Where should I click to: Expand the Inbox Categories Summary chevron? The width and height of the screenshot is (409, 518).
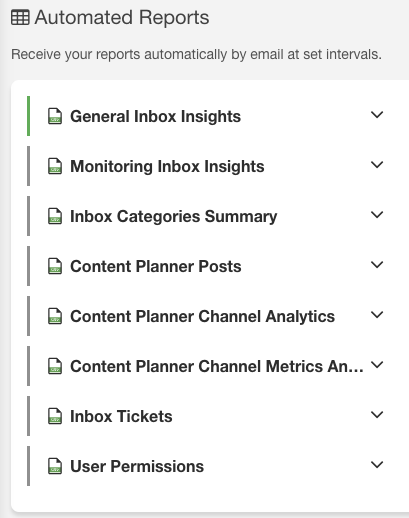377,215
